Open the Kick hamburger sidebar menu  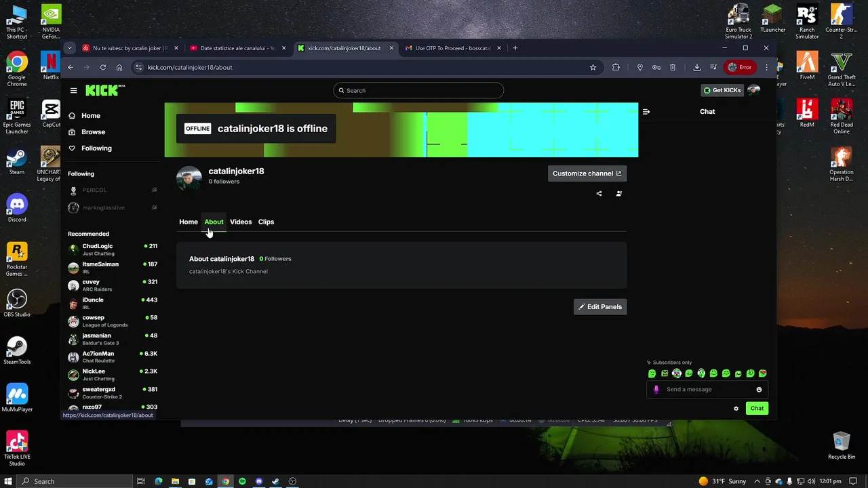[73, 90]
